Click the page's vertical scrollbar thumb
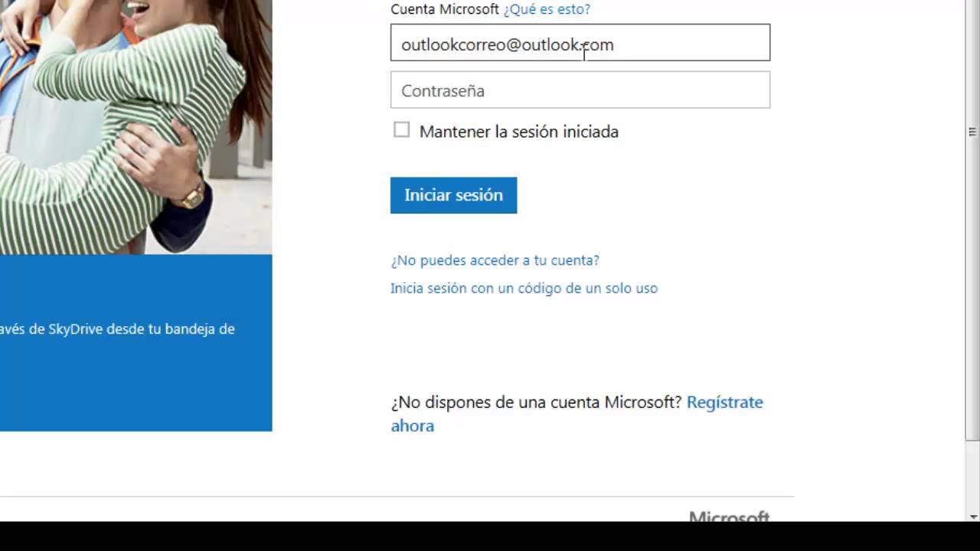The image size is (980, 551). (x=972, y=220)
